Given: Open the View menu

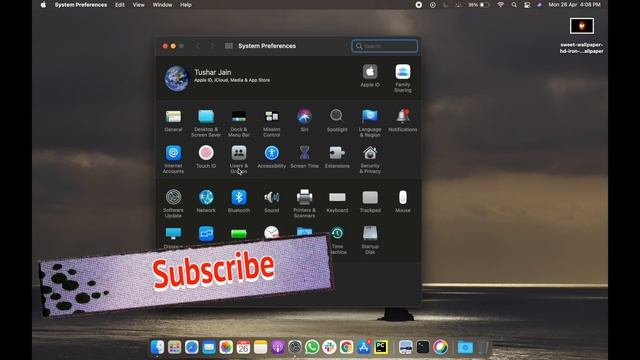Looking at the screenshot, I should 138,5.
